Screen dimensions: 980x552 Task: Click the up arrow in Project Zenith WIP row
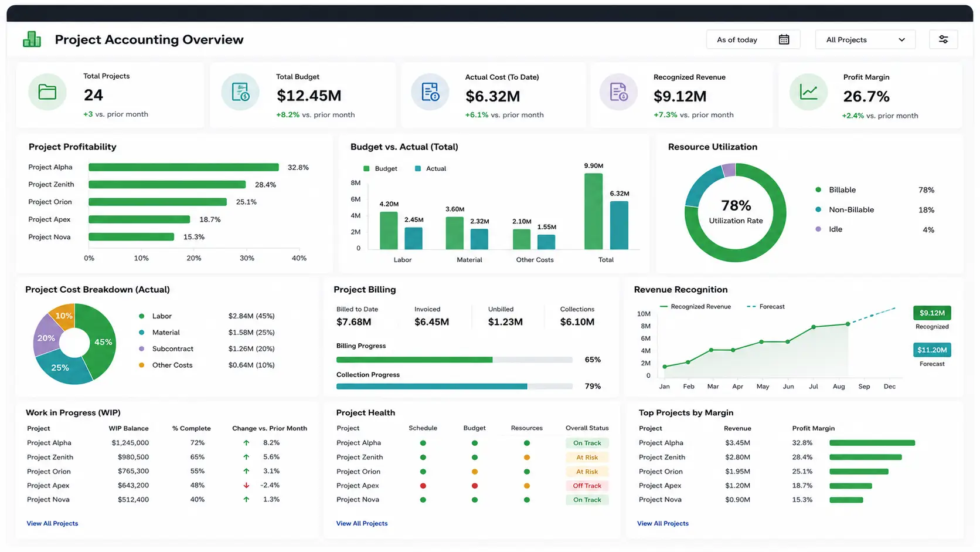pyautogui.click(x=246, y=457)
